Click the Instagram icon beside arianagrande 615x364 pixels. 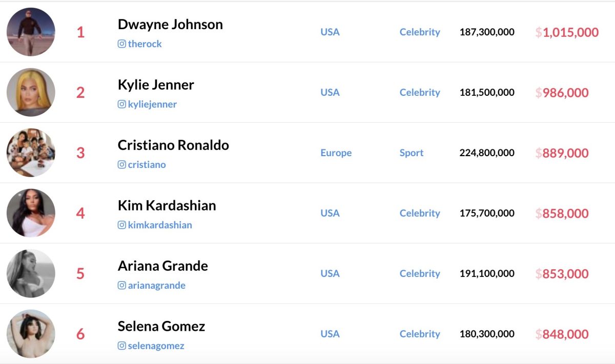122,286
